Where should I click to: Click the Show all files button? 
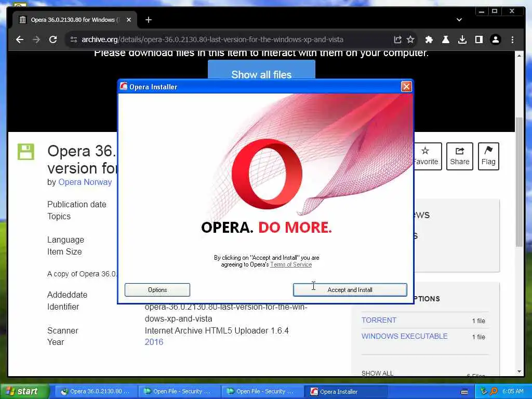tap(261, 71)
